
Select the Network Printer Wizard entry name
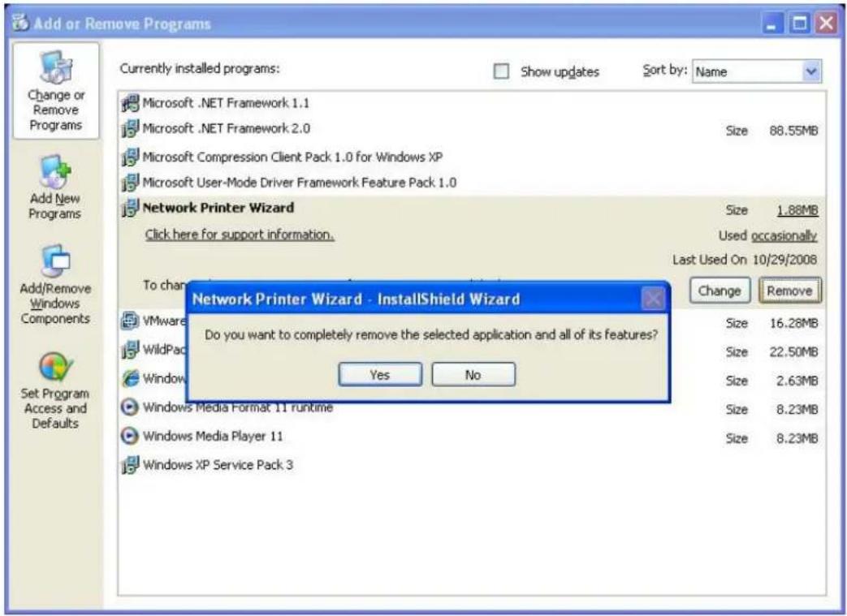click(x=218, y=208)
